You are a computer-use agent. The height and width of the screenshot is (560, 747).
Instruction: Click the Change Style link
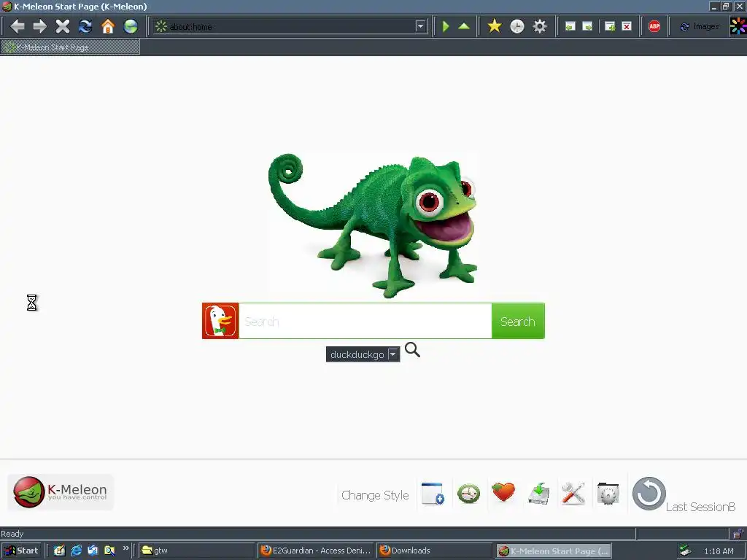(x=375, y=495)
